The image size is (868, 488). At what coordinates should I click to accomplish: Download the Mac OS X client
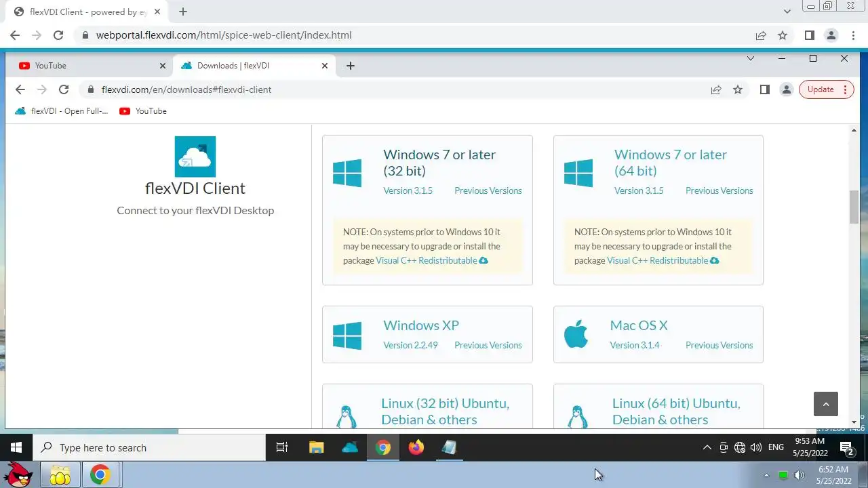click(x=639, y=325)
